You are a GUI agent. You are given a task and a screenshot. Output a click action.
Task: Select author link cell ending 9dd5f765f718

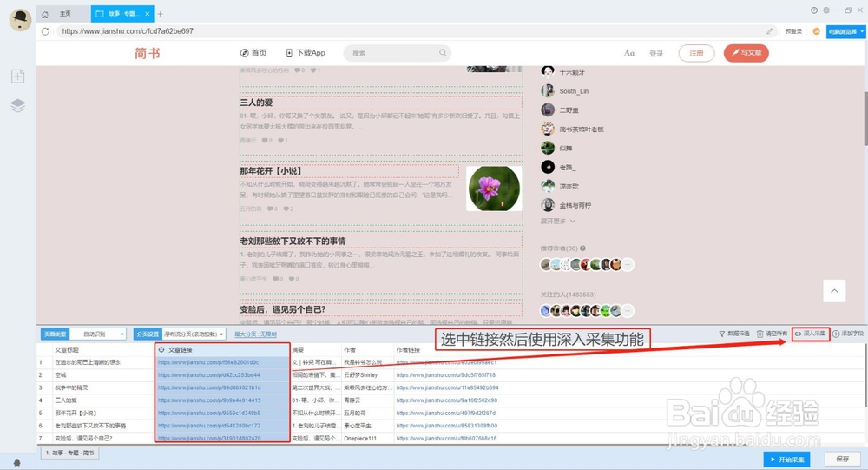446,374
